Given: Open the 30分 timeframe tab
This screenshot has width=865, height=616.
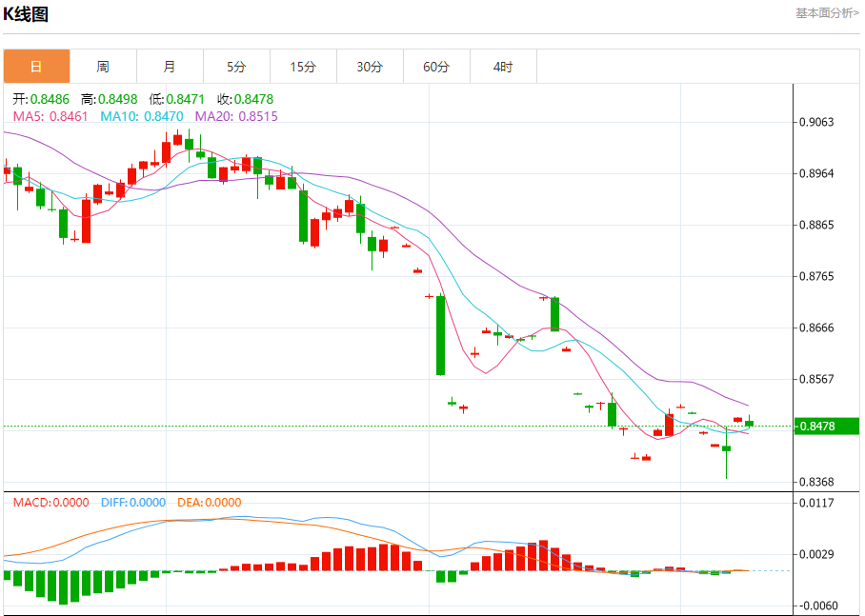Looking at the screenshot, I should coord(371,67).
